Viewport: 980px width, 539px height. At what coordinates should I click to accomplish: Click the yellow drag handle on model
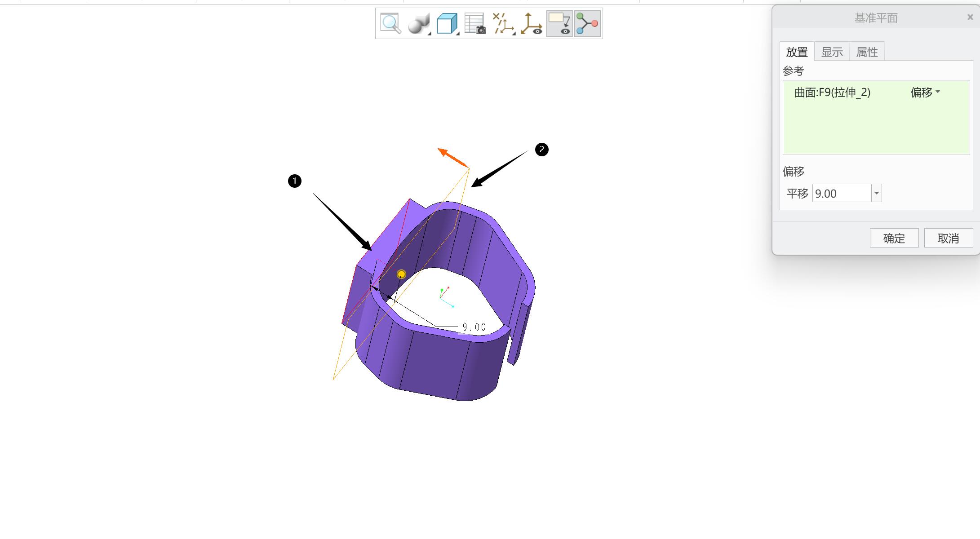pyautogui.click(x=401, y=274)
